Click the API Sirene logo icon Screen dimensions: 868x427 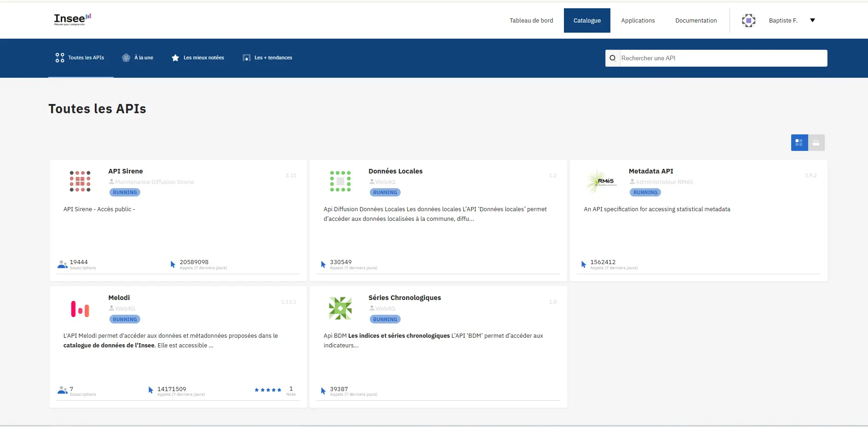[80, 181]
